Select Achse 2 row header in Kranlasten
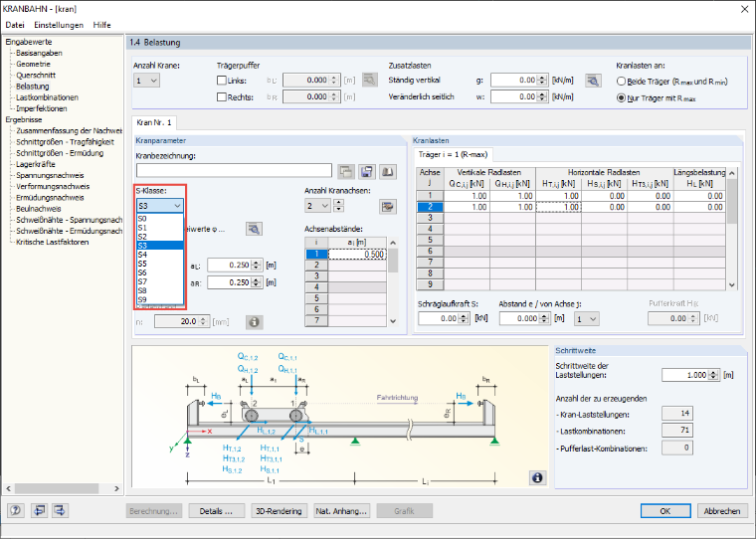The width and height of the screenshot is (756, 539). tap(430, 207)
